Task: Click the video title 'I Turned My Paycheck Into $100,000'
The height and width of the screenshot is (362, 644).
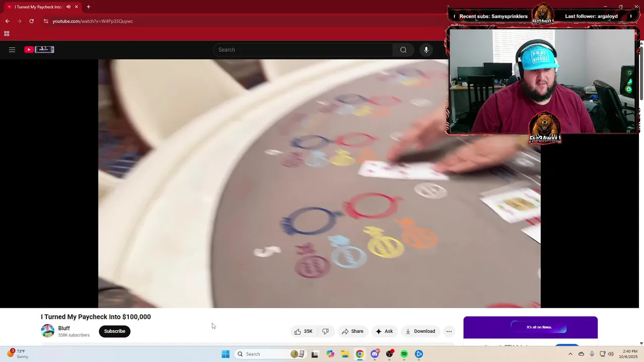Action: pos(96,317)
